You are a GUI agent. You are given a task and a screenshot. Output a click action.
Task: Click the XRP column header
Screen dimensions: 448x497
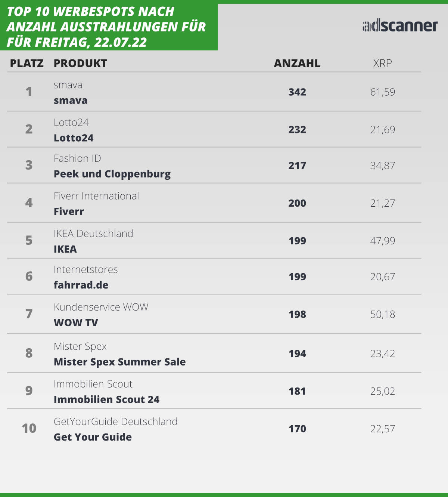click(x=383, y=64)
